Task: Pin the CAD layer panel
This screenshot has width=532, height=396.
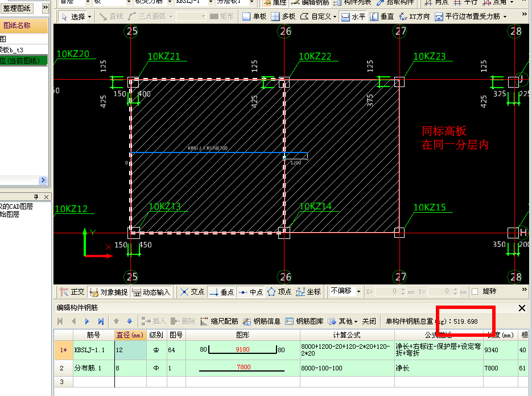Action: pos(36,197)
